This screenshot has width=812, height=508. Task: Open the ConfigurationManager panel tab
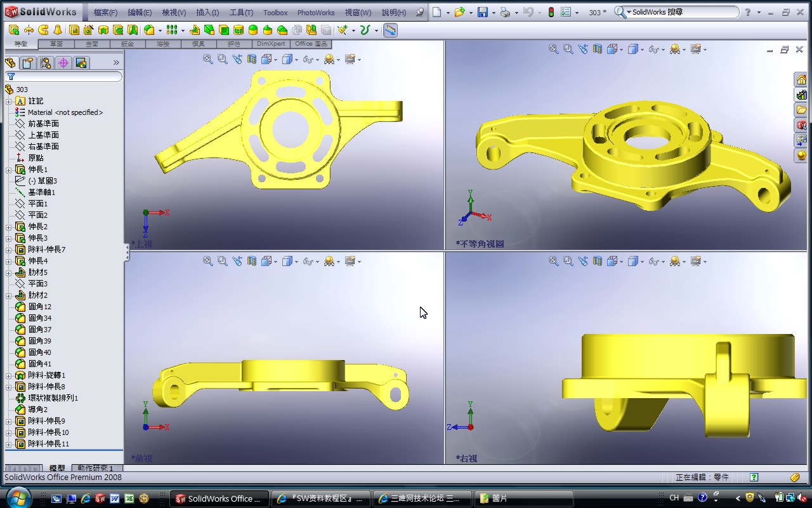pyautogui.click(x=45, y=63)
